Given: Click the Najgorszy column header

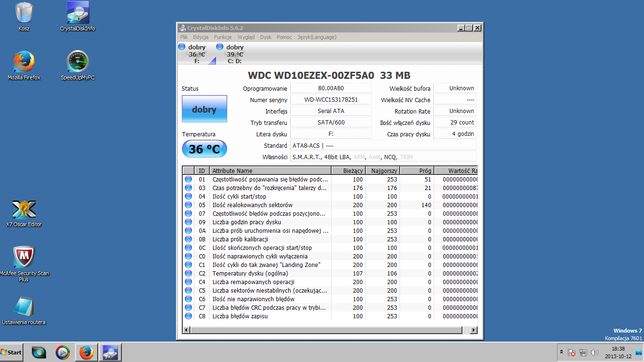Looking at the screenshot, I should (x=382, y=171).
